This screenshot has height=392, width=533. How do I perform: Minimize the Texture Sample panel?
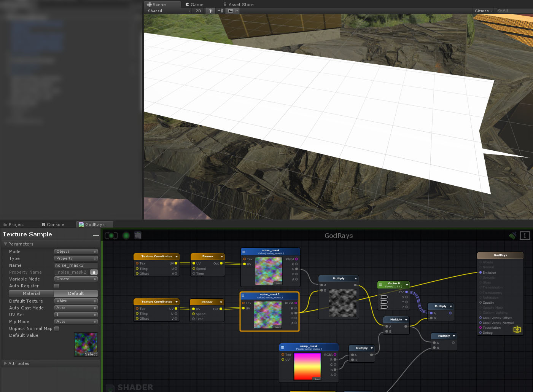[96, 235]
